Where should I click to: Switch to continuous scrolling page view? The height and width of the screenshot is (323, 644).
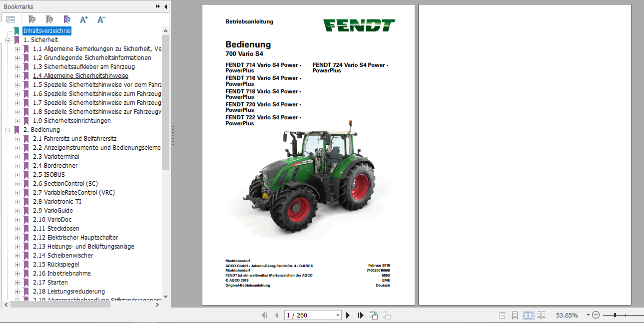point(515,315)
